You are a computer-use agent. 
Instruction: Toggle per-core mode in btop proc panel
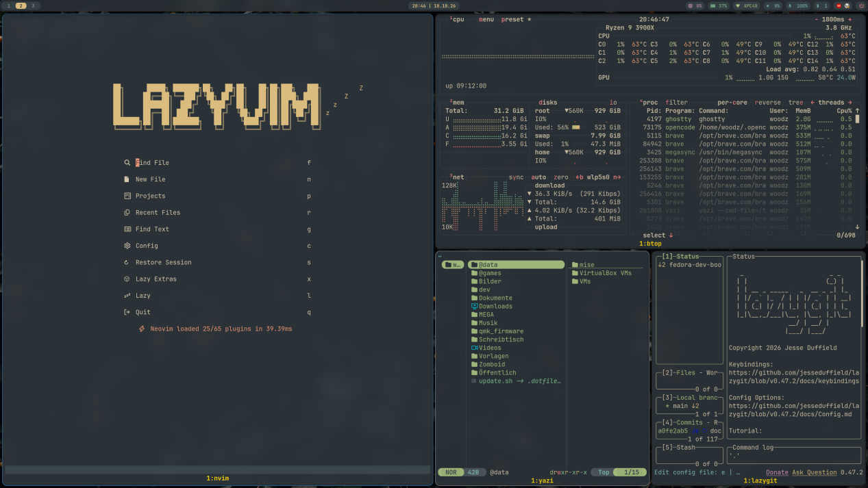tap(732, 103)
